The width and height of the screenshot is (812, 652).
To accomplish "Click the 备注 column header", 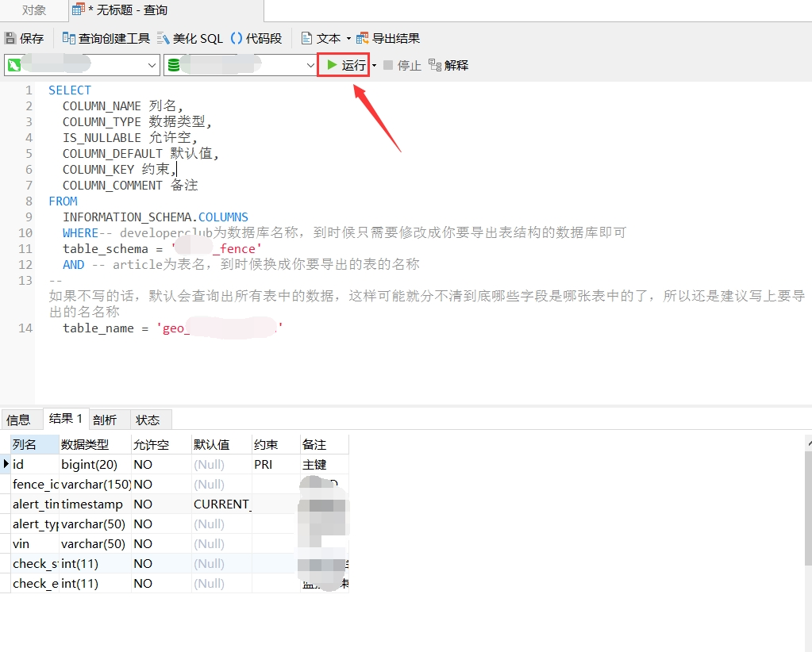I will click(x=324, y=444).
